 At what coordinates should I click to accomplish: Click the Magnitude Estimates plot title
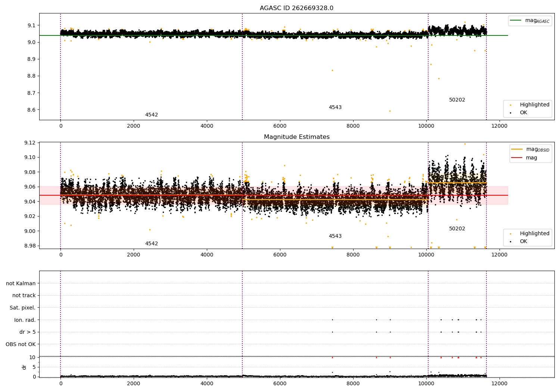click(x=296, y=137)
